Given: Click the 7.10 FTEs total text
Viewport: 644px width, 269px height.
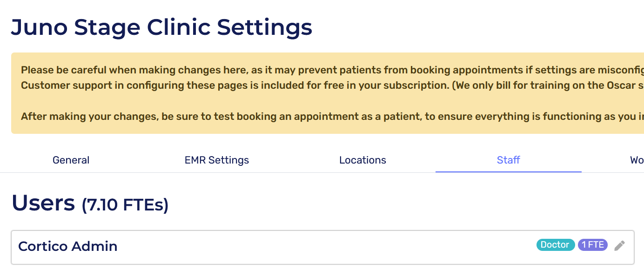Looking at the screenshot, I should (125, 205).
